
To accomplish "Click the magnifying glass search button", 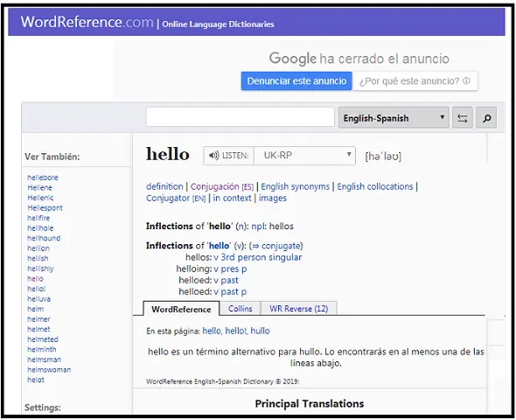I will 487,118.
